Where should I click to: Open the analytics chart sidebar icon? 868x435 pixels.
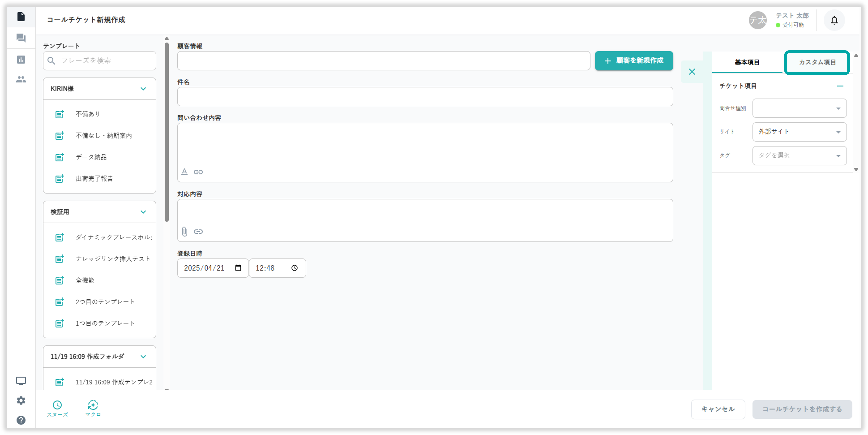[21, 60]
